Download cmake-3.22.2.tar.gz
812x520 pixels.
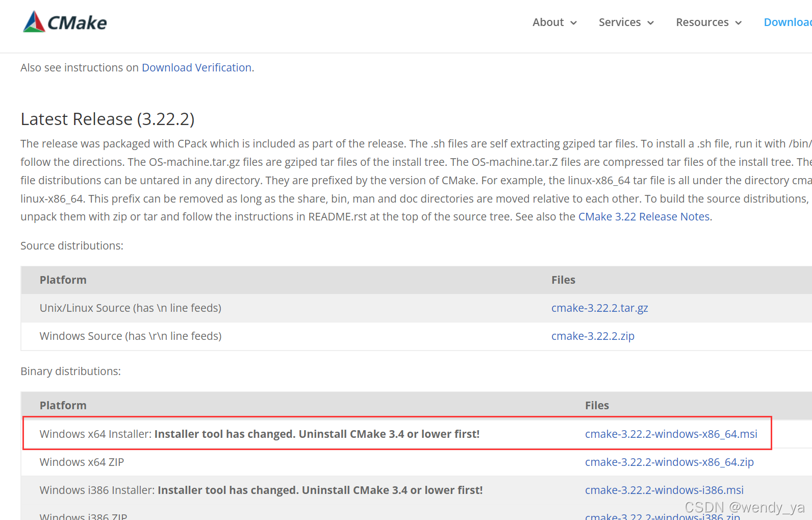coord(599,308)
